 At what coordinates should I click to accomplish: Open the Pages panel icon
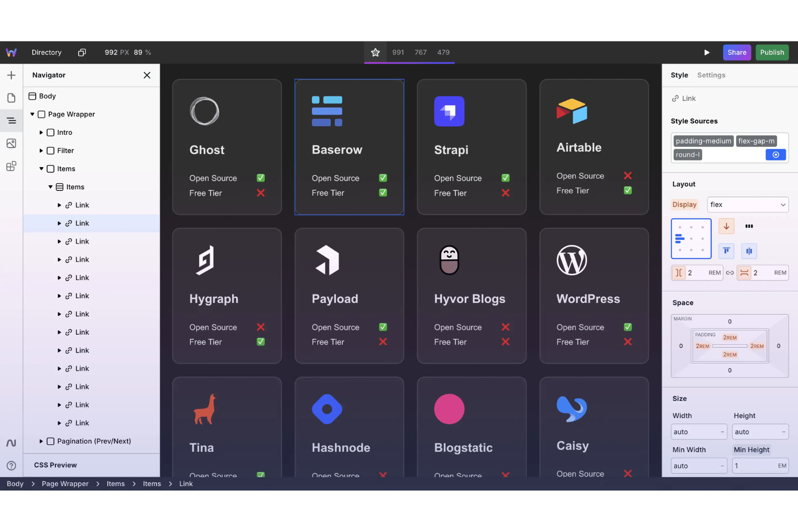[x=11, y=98]
